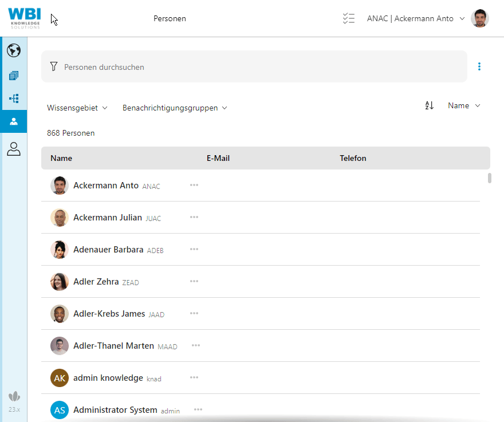Open more options for Adler Zehra
Viewport: 504px width, 422px height.
coord(194,281)
